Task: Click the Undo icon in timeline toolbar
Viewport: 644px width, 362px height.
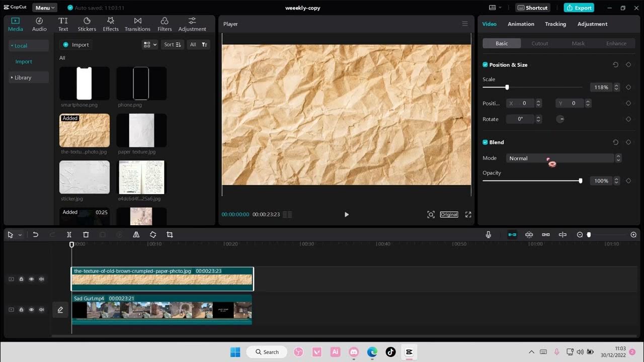Action: pos(35,235)
